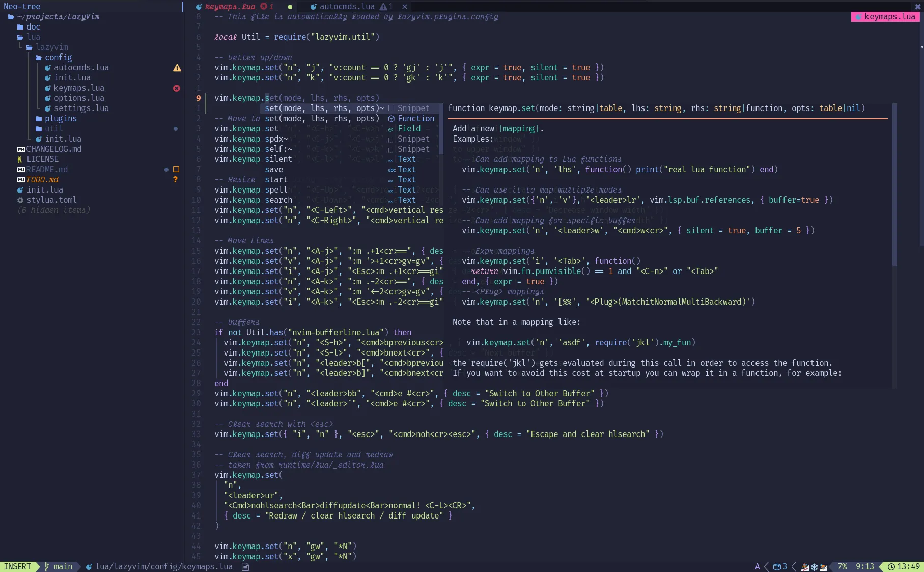Click the pink keymaps.lua filename badge at top right
This screenshot has height=572, width=924.
tap(886, 17)
